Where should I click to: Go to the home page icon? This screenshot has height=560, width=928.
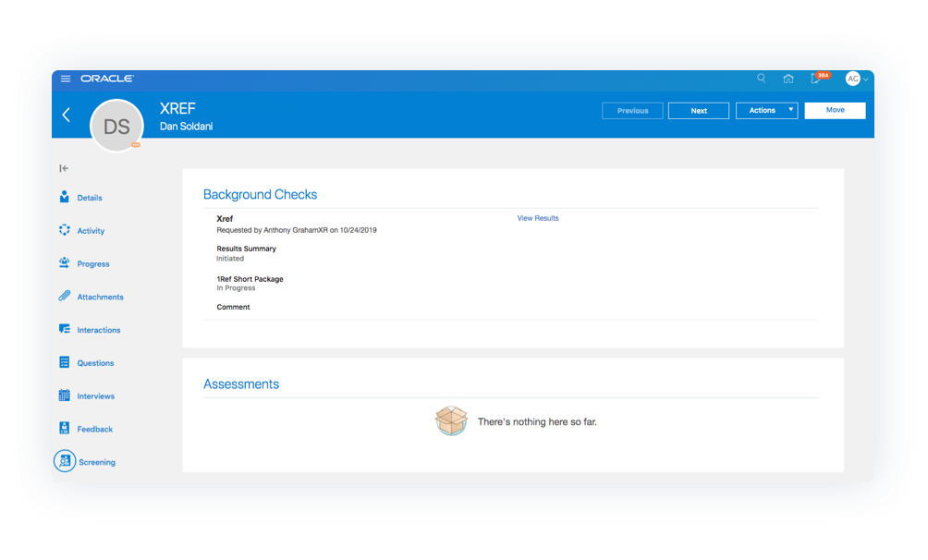[788, 79]
